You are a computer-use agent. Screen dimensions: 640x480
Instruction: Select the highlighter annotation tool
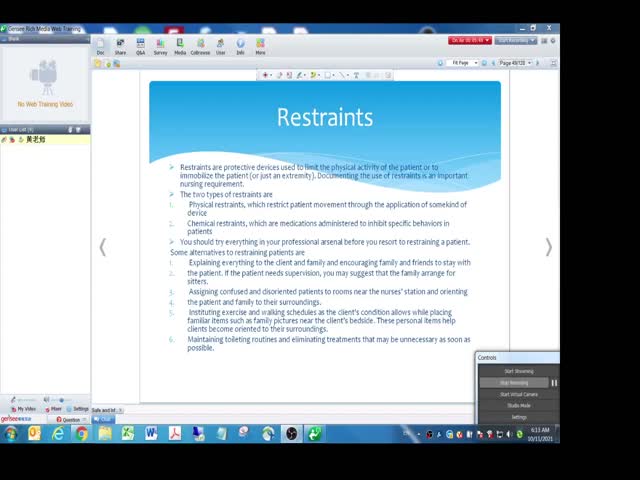click(313, 75)
